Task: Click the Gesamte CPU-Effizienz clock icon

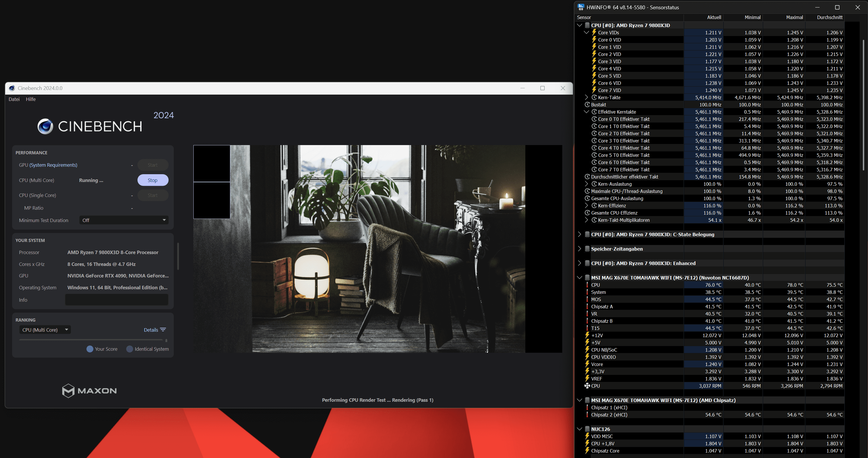Action: 587,213
